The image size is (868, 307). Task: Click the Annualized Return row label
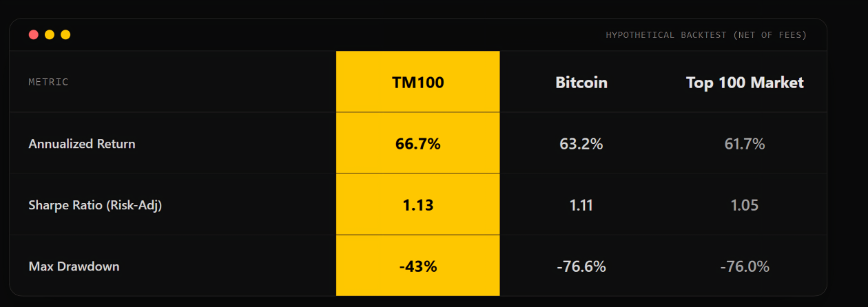pos(82,144)
